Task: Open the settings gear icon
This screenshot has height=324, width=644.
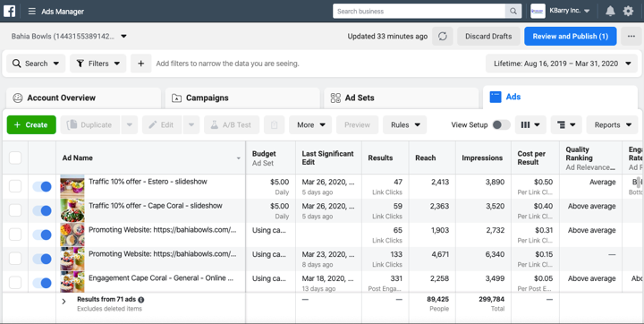Action: point(628,11)
